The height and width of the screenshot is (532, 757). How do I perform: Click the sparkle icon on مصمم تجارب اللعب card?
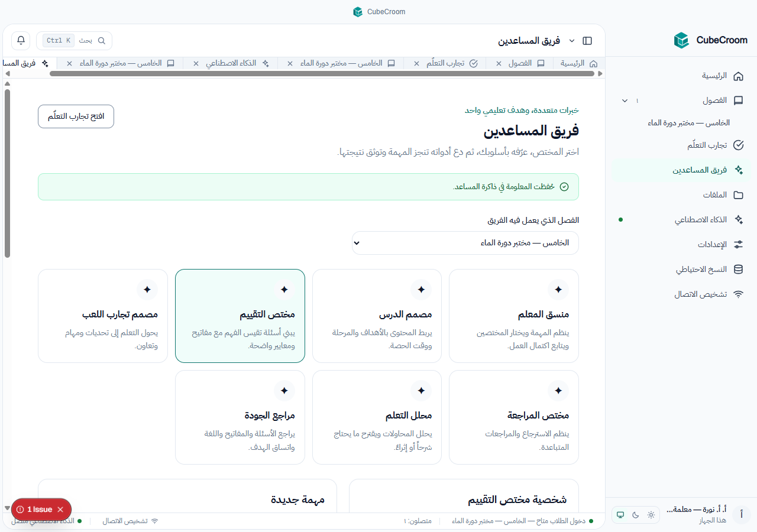[147, 290]
